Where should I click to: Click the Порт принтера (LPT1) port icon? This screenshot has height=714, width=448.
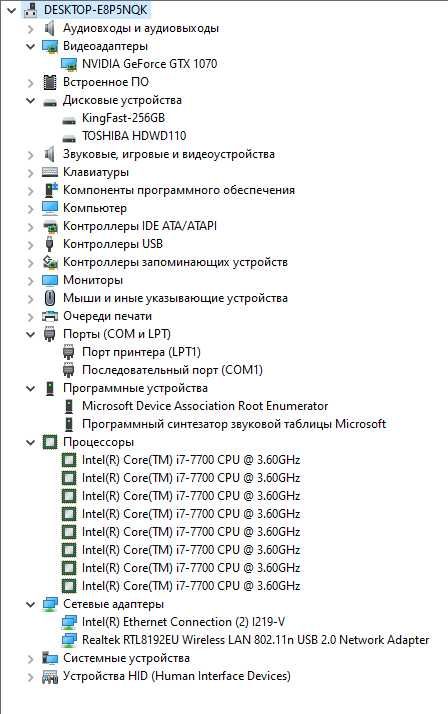pos(69,352)
